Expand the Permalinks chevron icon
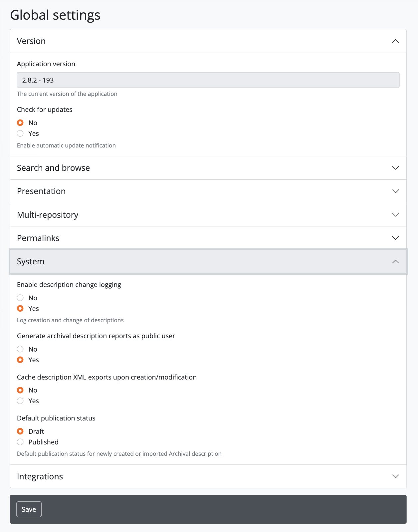The height and width of the screenshot is (532, 418). pos(395,238)
